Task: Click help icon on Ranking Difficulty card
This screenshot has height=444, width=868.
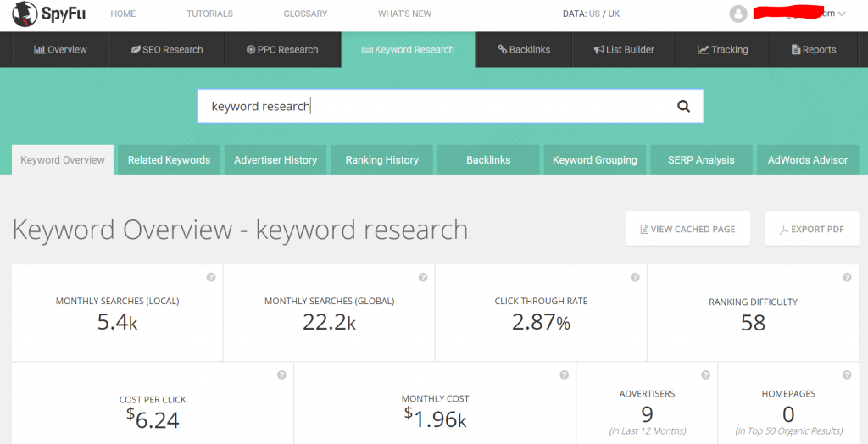Action: [847, 278]
